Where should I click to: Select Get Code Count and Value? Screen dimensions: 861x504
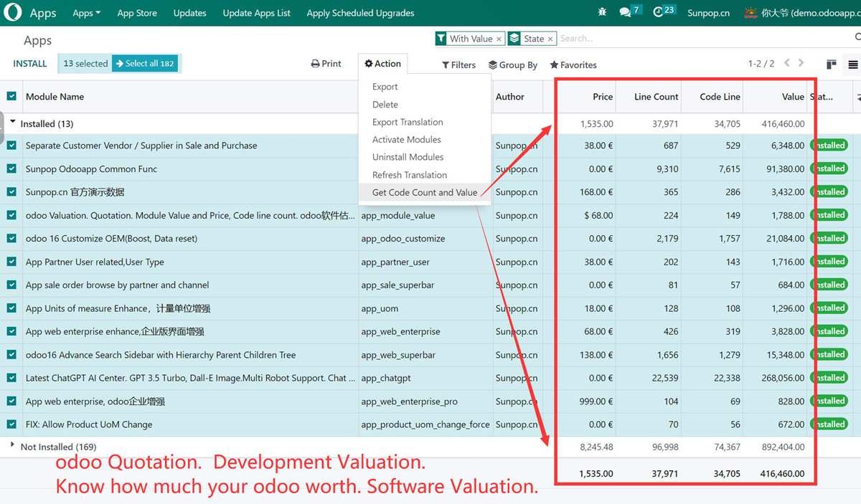(x=425, y=192)
